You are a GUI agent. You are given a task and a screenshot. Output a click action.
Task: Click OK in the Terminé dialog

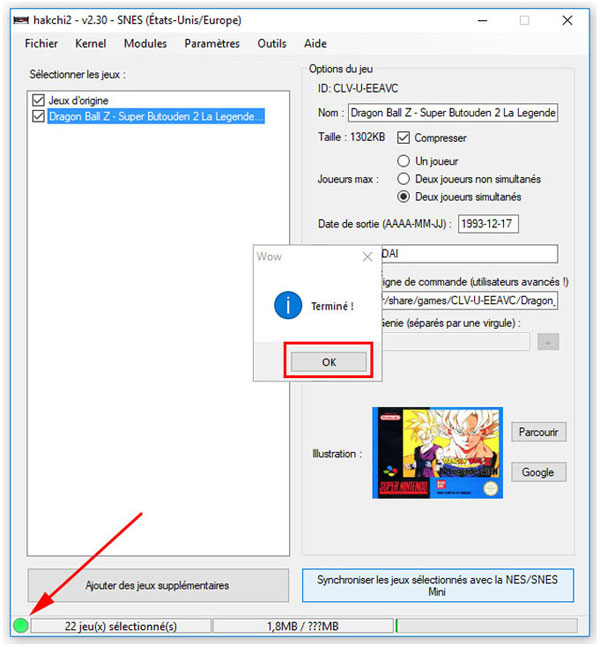pos(329,362)
